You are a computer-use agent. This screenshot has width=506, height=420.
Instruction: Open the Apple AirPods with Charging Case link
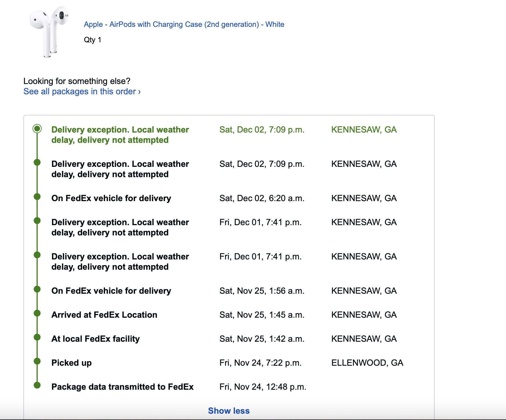click(184, 24)
